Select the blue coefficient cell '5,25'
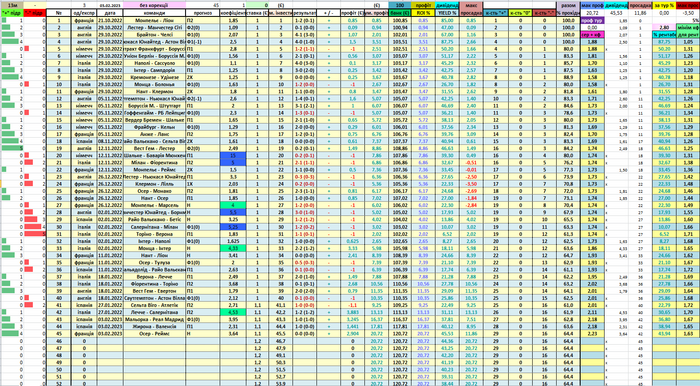 (x=233, y=227)
